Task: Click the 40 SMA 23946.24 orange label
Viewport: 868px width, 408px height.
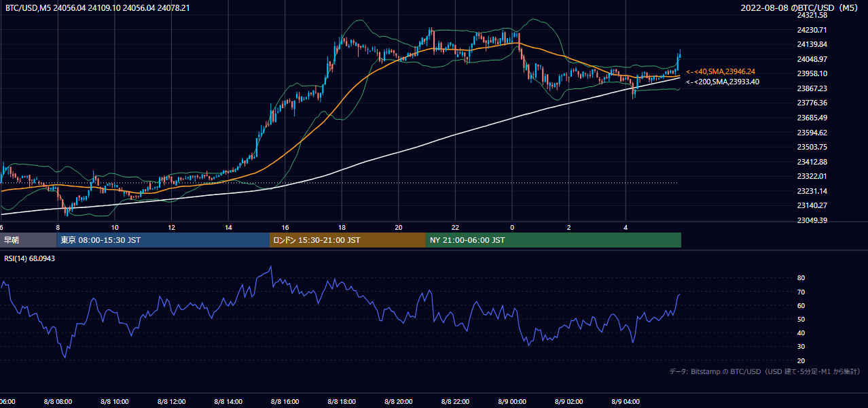Action: (x=721, y=71)
